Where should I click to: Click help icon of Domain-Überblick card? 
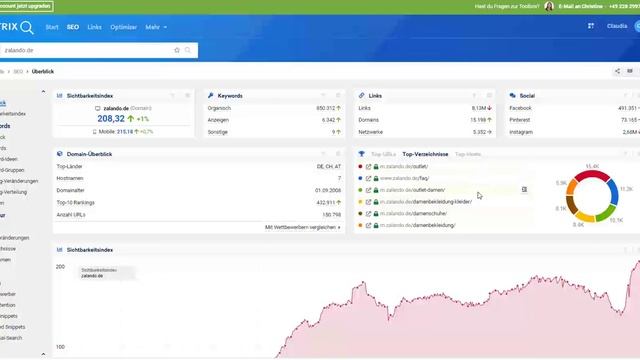(323, 154)
